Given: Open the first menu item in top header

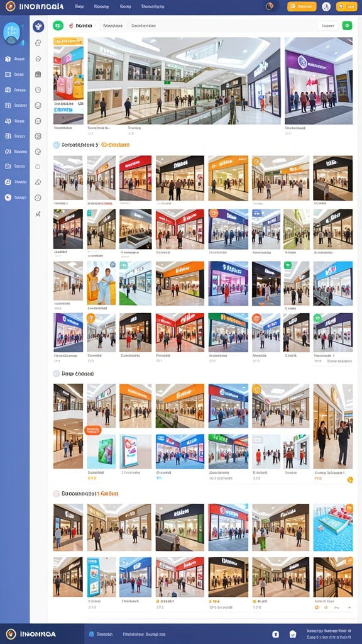Looking at the screenshot, I should tap(79, 6).
